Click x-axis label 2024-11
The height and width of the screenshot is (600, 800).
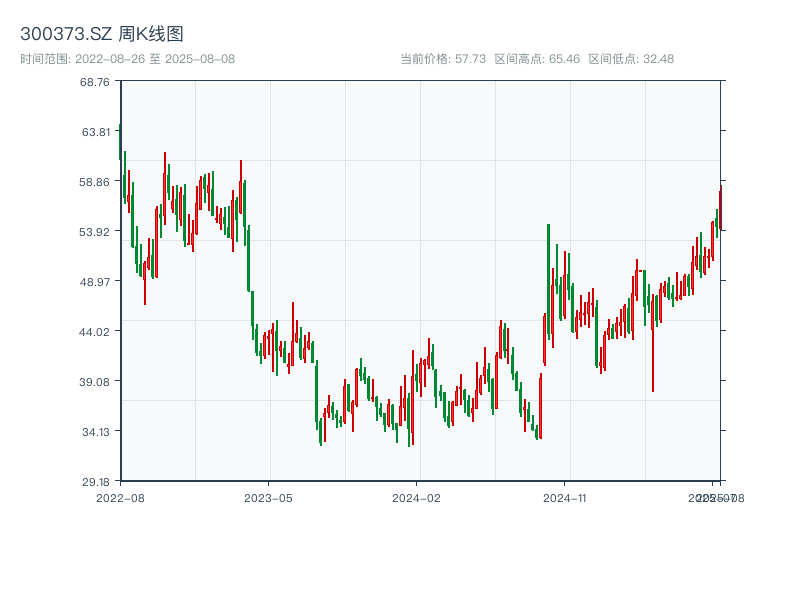click(x=564, y=498)
